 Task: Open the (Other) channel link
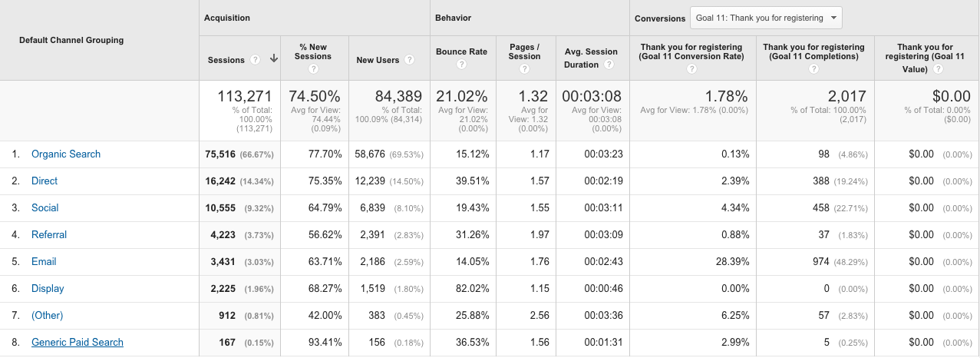pyautogui.click(x=48, y=316)
